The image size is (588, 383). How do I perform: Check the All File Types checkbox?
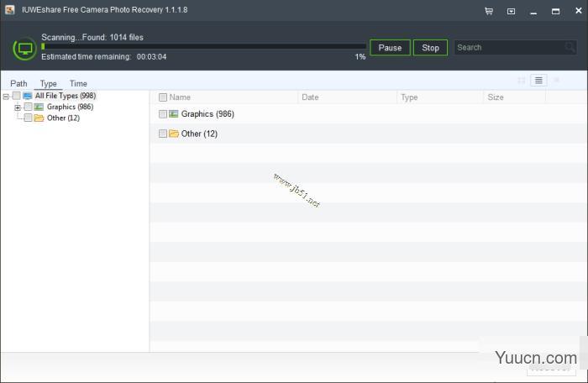[17, 96]
